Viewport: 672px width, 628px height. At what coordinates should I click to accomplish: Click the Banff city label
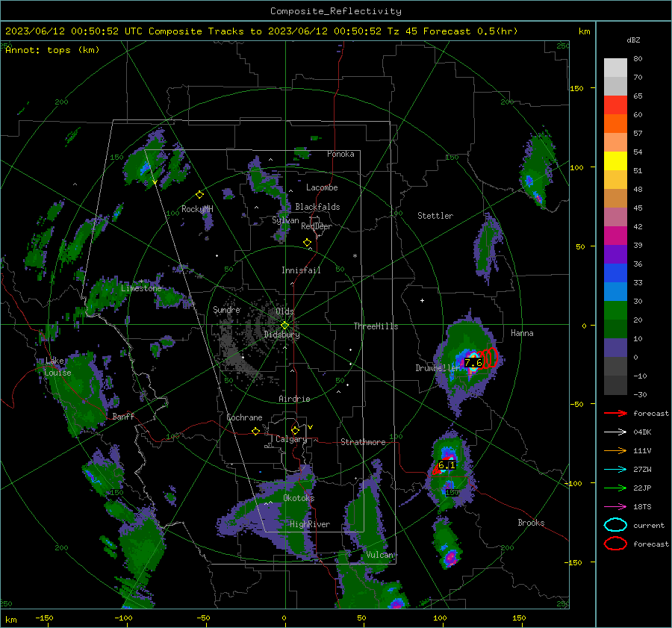(x=123, y=416)
